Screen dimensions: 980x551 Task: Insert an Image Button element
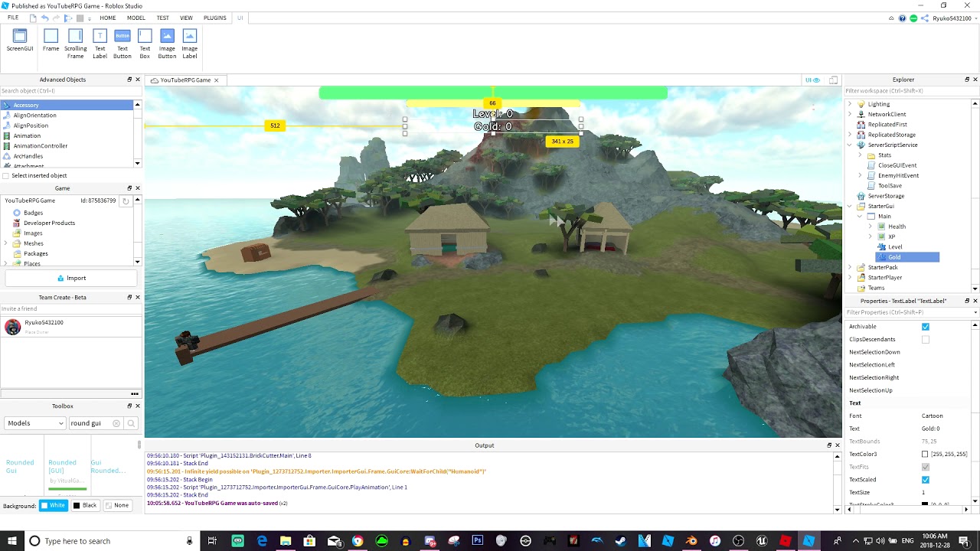pyautogui.click(x=167, y=44)
